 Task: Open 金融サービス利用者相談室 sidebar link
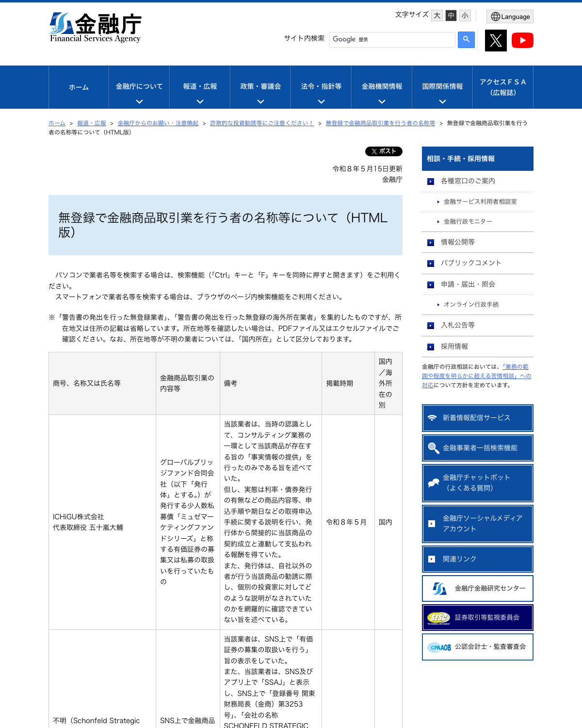[x=480, y=202]
